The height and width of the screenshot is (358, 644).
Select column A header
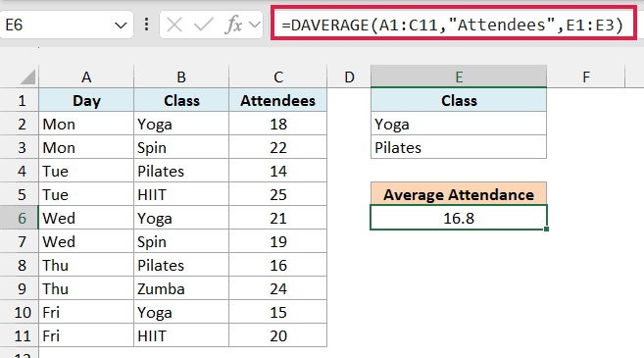pyautogui.click(x=86, y=77)
